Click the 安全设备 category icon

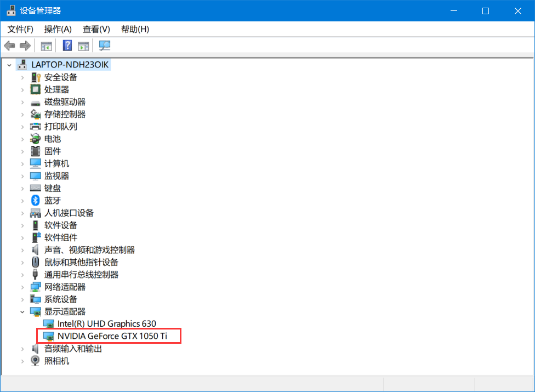click(36, 77)
